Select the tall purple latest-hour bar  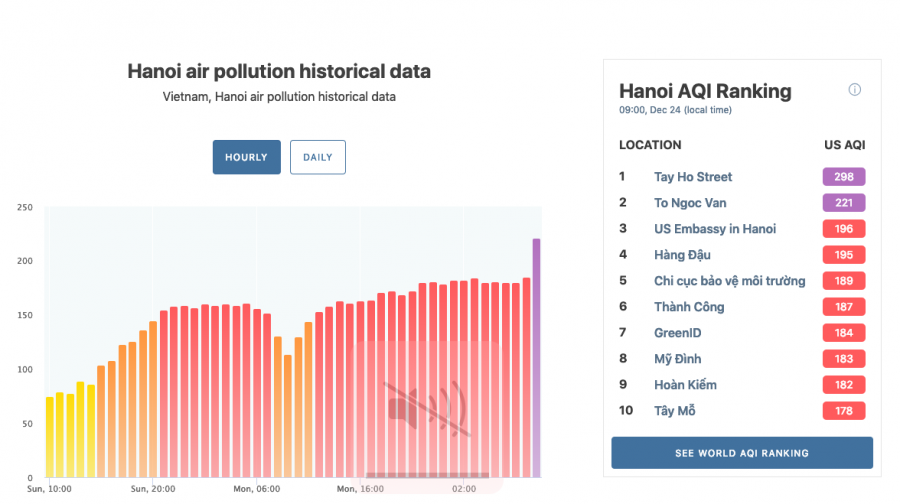coord(536,358)
